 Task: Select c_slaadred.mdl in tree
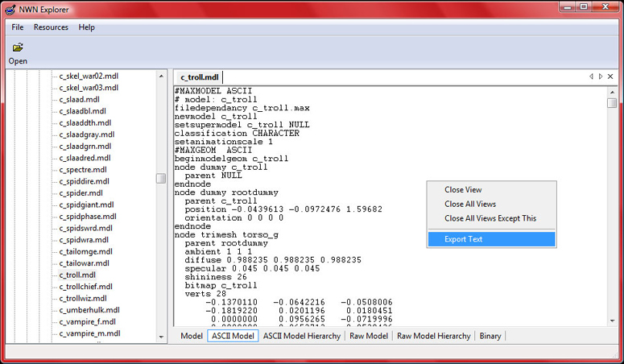coord(85,158)
